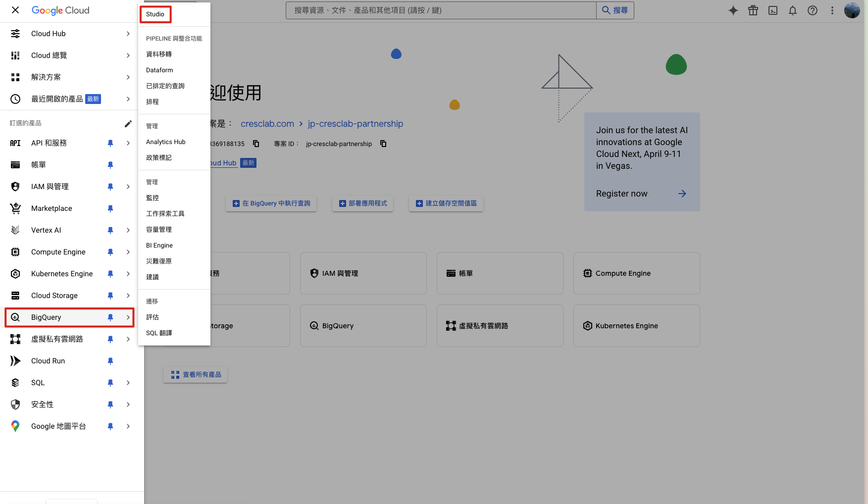868x504 pixels.
Task: Unpin Marketplace from pinned products
Action: click(110, 208)
